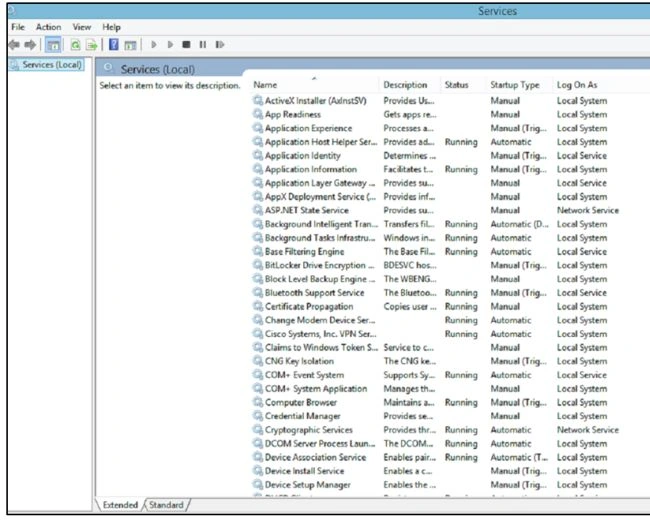
Task: Switch to the Extended tab
Action: [120, 505]
